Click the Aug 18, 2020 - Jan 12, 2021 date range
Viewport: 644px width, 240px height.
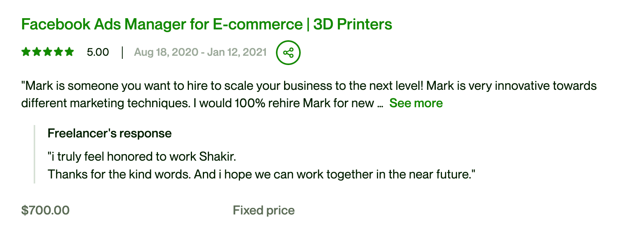(x=200, y=52)
